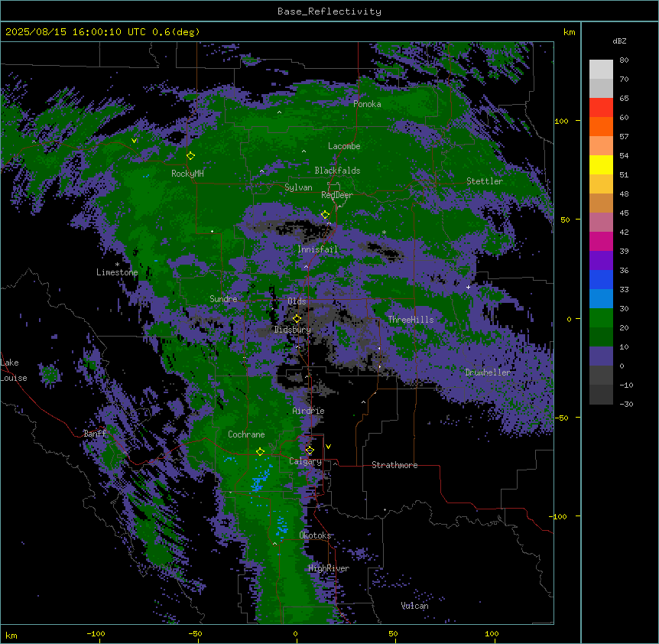
Task: Select the Sylvan label
Action: pos(298,187)
